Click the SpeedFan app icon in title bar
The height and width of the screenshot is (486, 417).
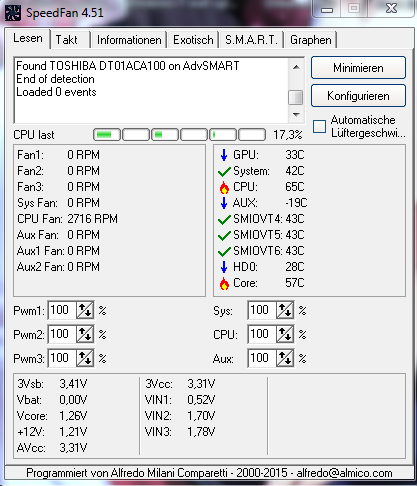coord(13,13)
